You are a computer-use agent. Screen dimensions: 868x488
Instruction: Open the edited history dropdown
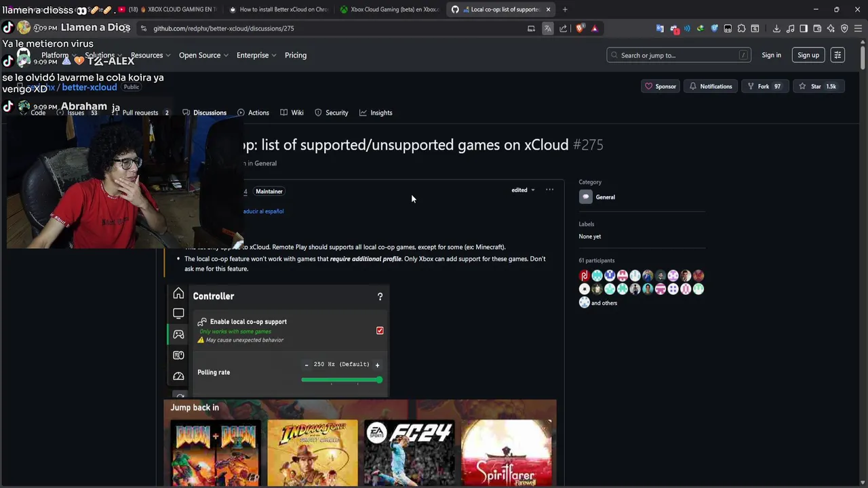(523, 190)
